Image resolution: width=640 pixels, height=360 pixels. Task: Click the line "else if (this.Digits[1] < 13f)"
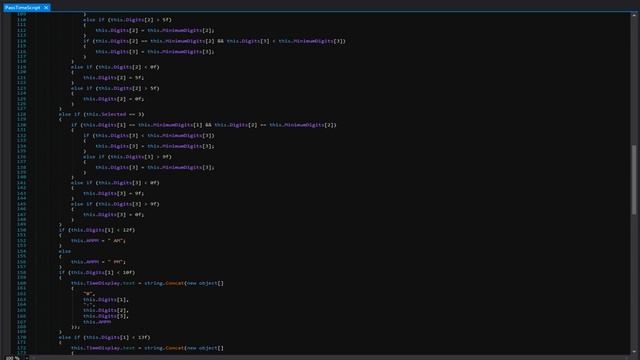point(104,338)
